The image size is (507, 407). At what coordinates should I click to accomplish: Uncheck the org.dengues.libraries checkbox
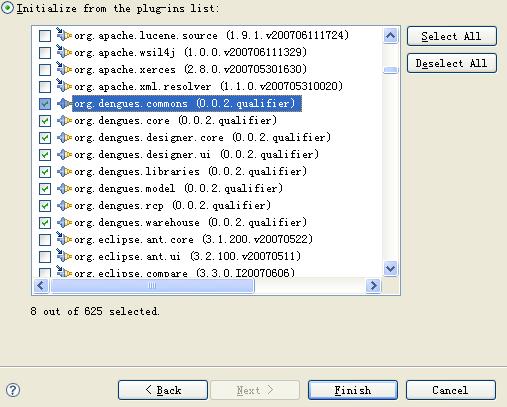pos(45,172)
